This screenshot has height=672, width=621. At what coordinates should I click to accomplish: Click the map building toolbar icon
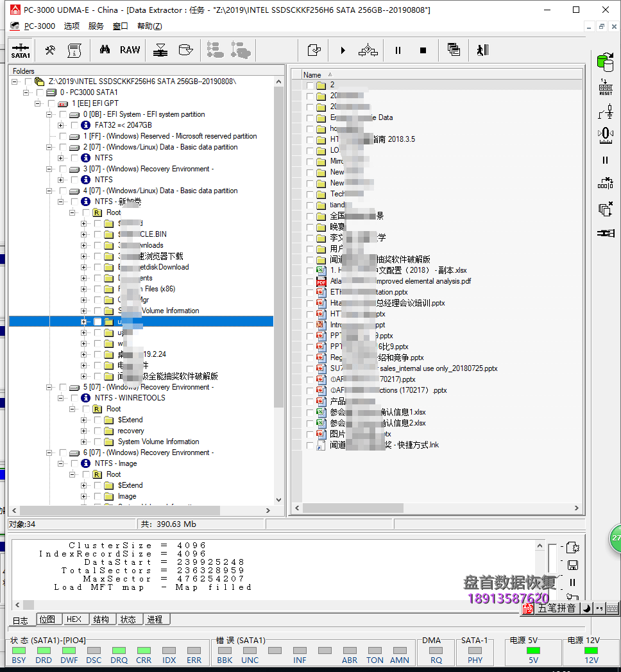160,50
